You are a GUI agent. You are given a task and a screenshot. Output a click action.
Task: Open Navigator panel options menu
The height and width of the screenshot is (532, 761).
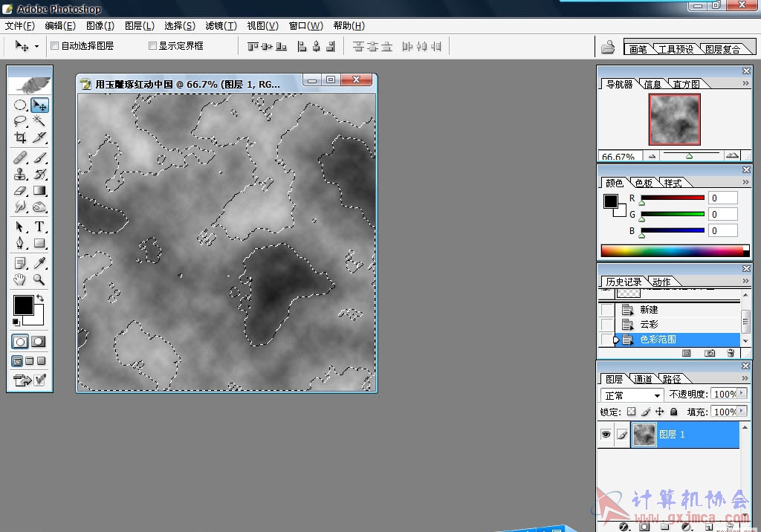(x=745, y=83)
